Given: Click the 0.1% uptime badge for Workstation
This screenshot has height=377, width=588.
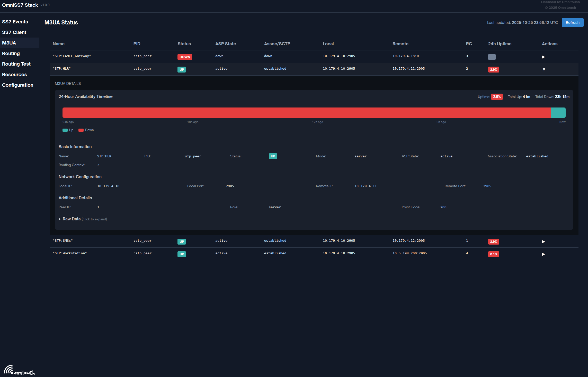Looking at the screenshot, I should click(493, 254).
